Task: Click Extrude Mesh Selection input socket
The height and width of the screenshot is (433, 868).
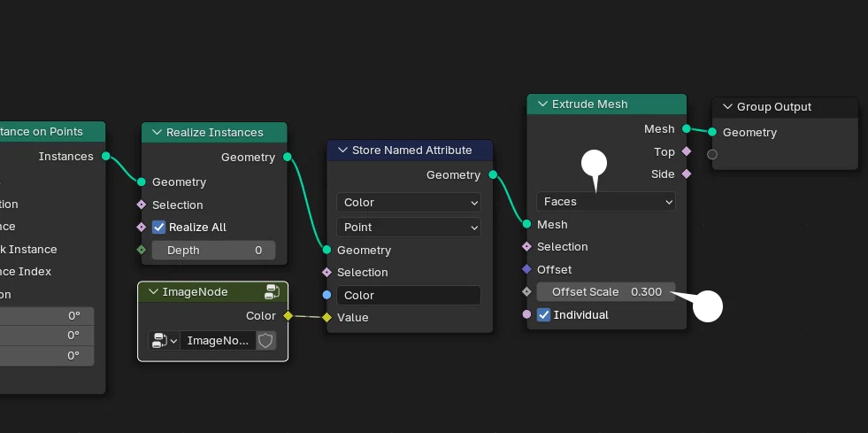Action: tap(526, 246)
